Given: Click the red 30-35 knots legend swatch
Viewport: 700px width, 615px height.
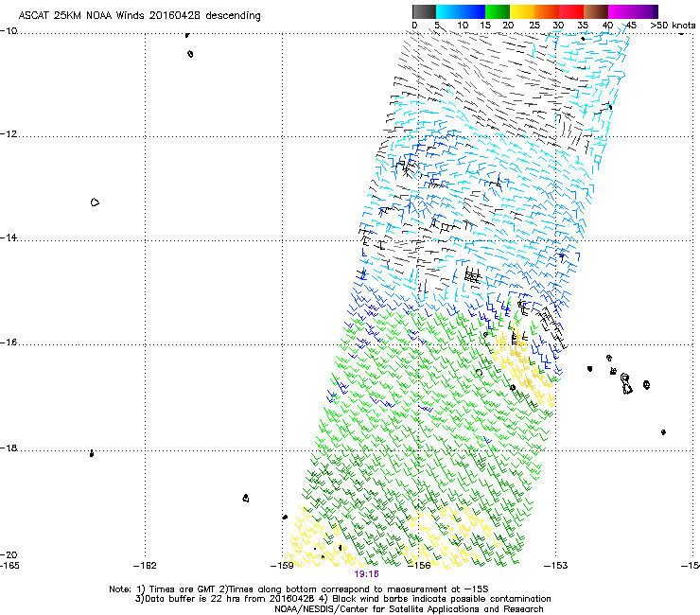Looking at the screenshot, I should [571, 11].
